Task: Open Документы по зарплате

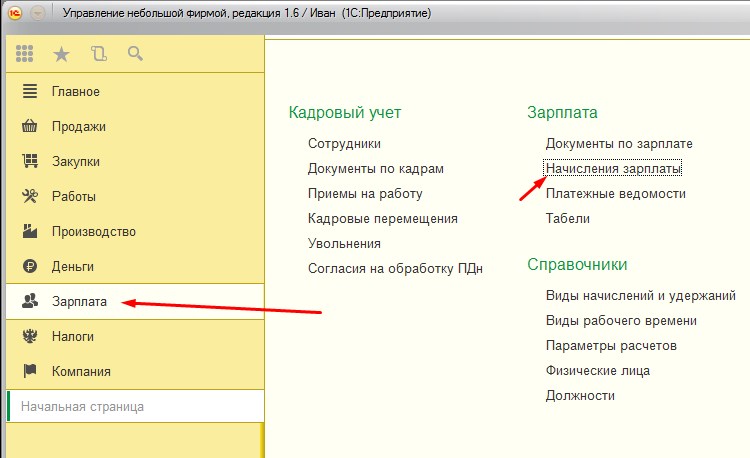Action: [x=619, y=143]
